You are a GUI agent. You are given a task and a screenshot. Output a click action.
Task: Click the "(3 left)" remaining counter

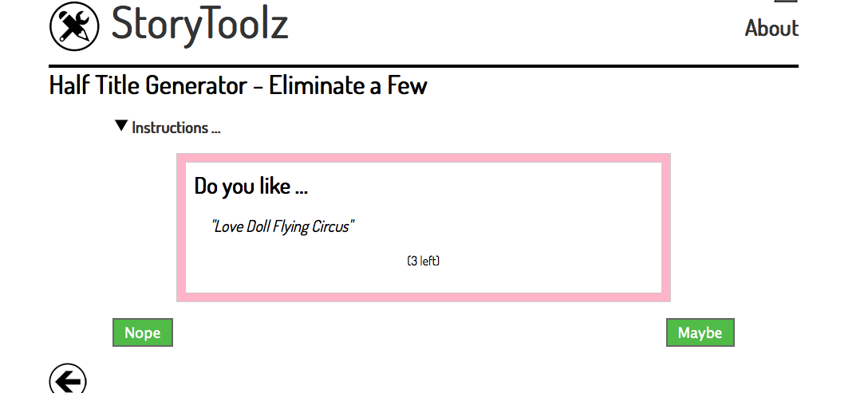(424, 261)
